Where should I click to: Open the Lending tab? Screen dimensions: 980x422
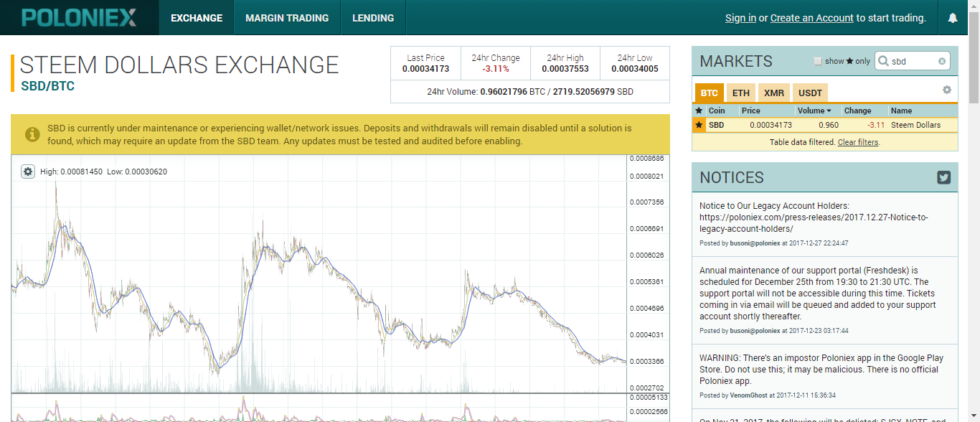(x=373, y=18)
